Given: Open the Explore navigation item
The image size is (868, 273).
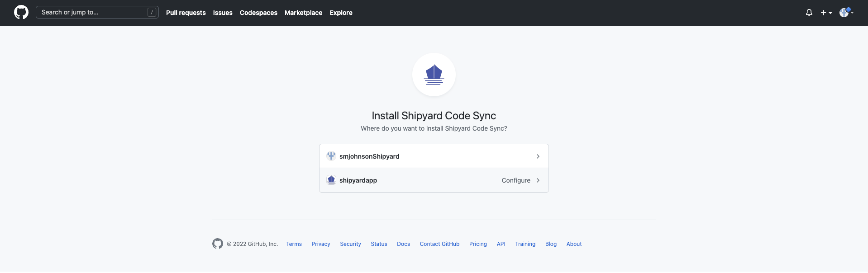Looking at the screenshot, I should coord(341,13).
